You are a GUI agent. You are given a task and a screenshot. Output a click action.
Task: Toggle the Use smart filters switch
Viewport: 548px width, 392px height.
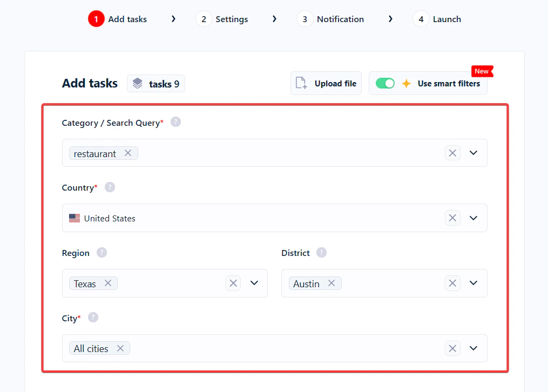click(x=385, y=84)
